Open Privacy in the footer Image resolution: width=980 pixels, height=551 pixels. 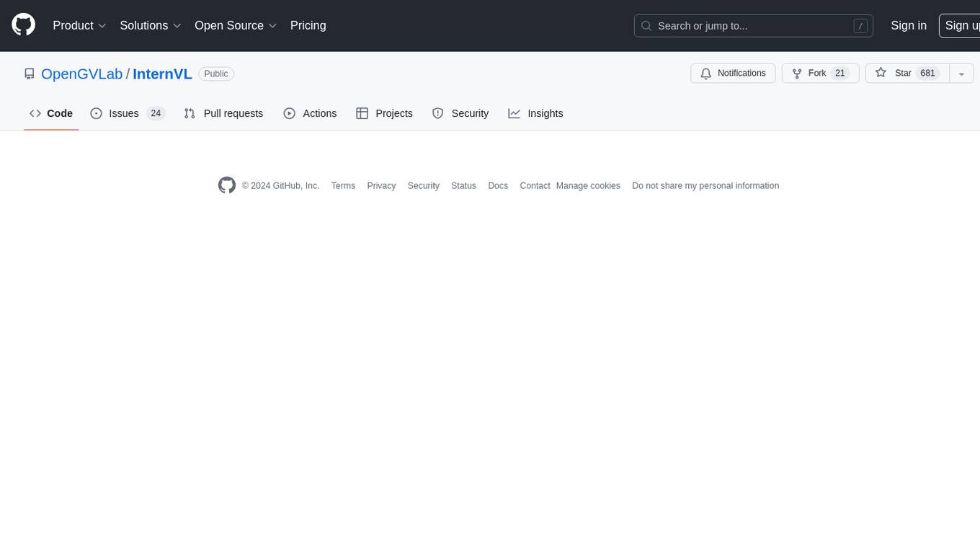381,186
